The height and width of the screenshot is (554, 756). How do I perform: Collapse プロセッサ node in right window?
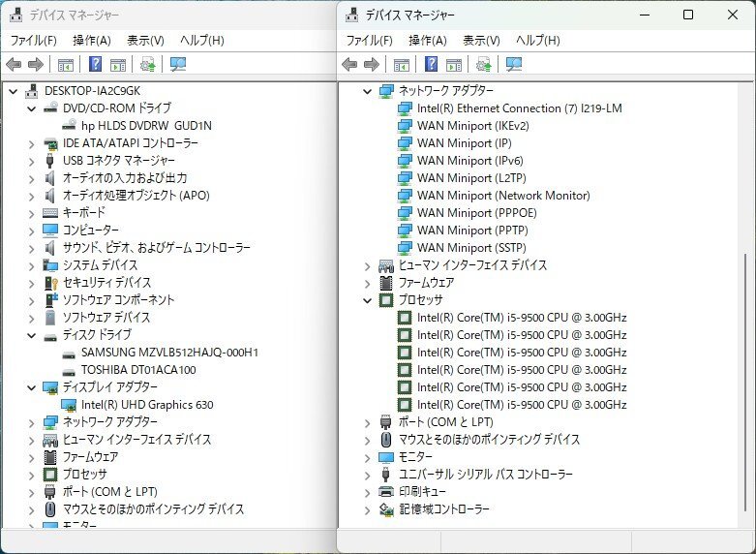coord(368,300)
